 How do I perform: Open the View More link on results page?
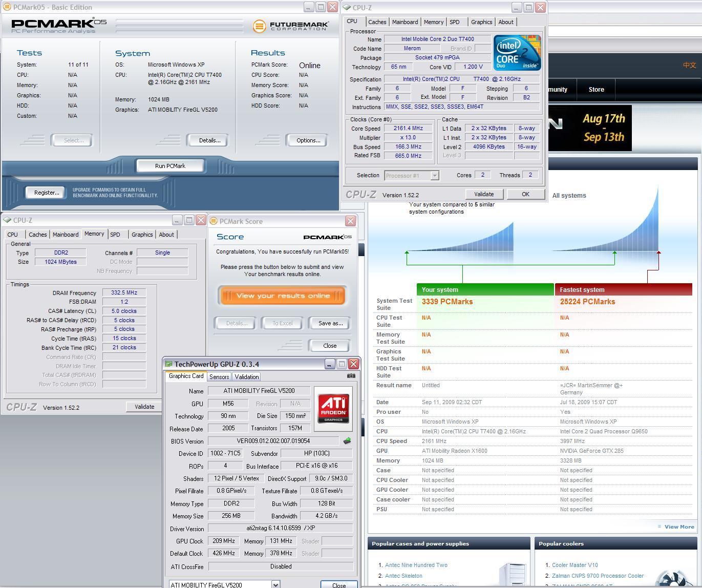pos(679,527)
